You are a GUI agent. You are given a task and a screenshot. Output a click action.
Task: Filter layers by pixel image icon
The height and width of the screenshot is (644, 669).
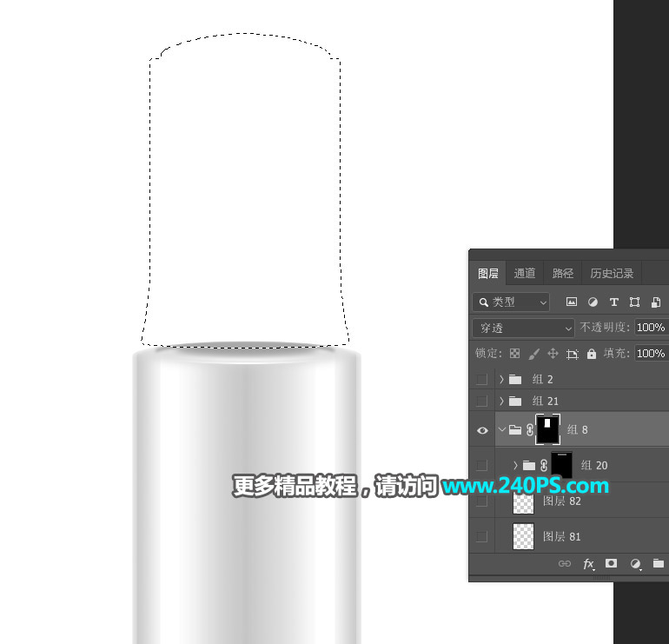[x=572, y=302]
